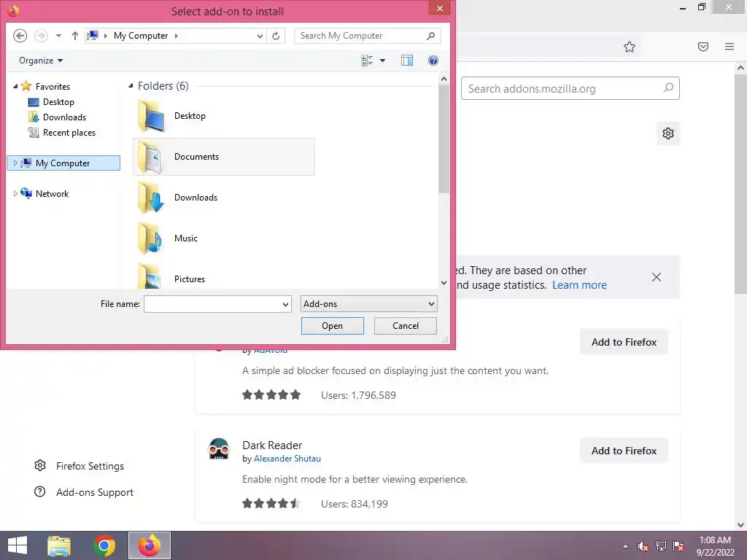Viewport: 747px width, 560px height.
Task: Launch Chrome from the taskbar
Action: pos(104,545)
